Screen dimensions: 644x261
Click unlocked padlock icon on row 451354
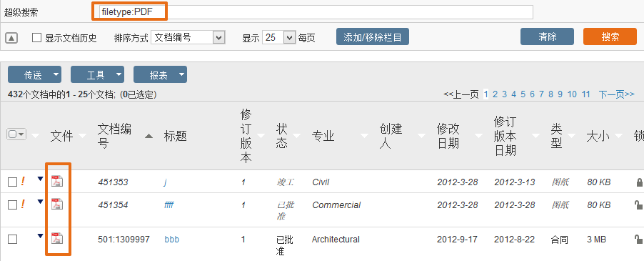pyautogui.click(x=639, y=205)
